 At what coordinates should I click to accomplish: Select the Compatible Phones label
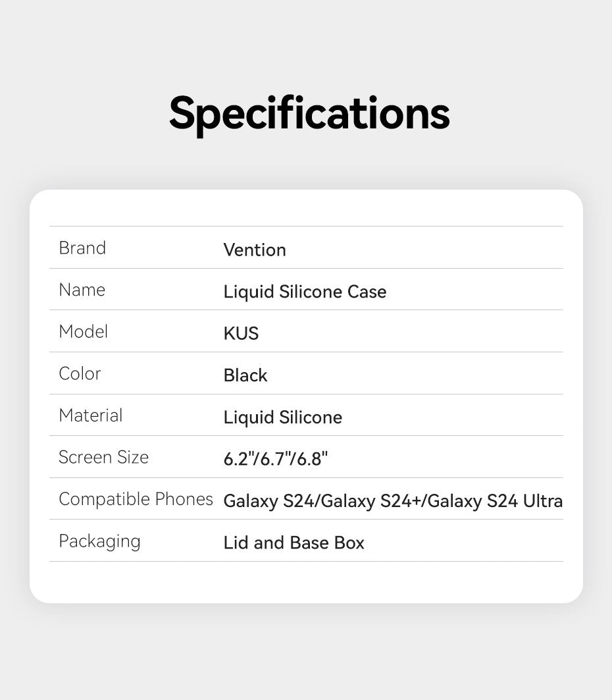point(136,499)
